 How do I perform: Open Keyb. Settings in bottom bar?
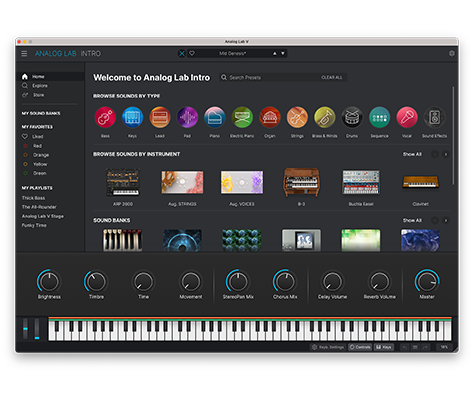(x=328, y=347)
